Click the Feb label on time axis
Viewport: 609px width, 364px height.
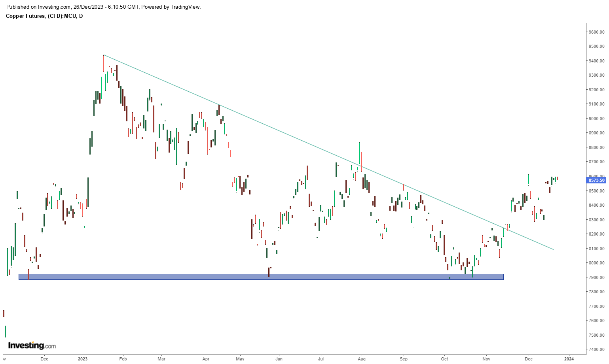pos(123,359)
